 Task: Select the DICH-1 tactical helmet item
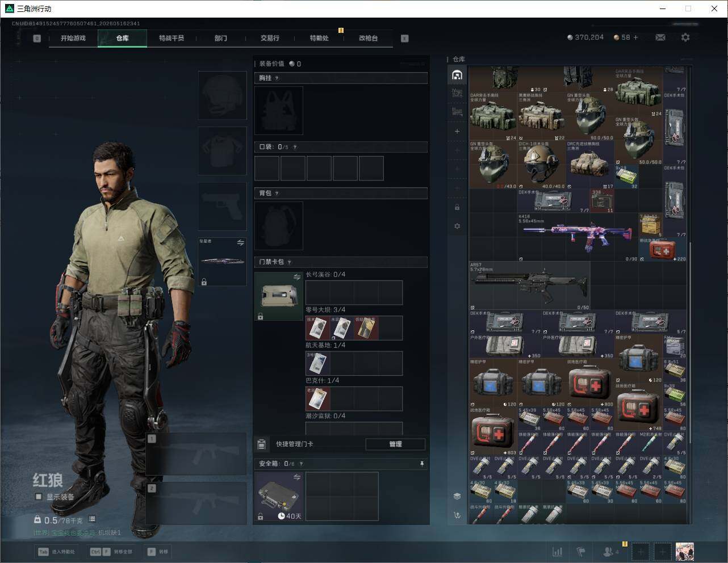pyautogui.click(x=542, y=165)
